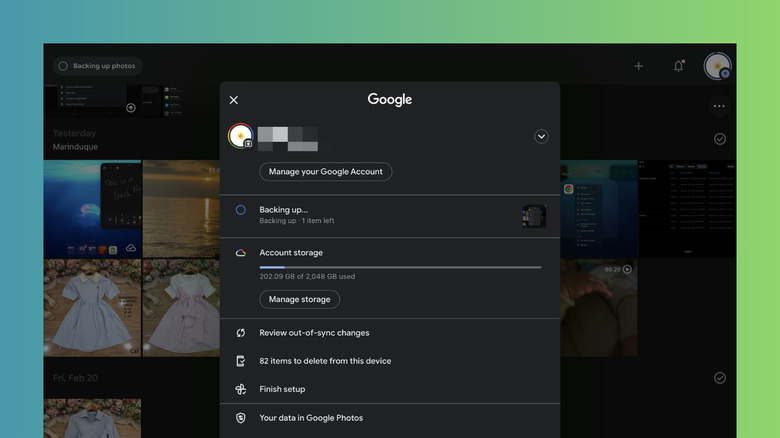The height and width of the screenshot is (438, 780).
Task: Open the sunset sea photo
Action: 181,209
